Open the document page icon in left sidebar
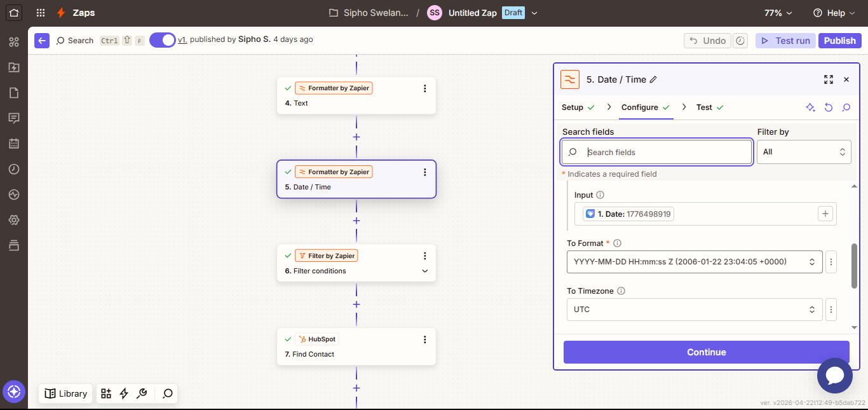 tap(14, 93)
